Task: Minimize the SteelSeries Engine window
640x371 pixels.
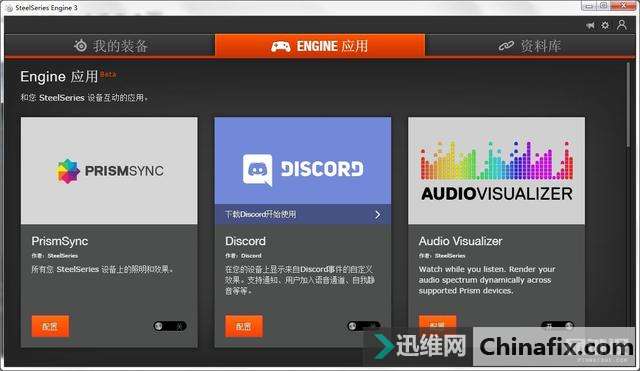Action: click(x=589, y=6)
